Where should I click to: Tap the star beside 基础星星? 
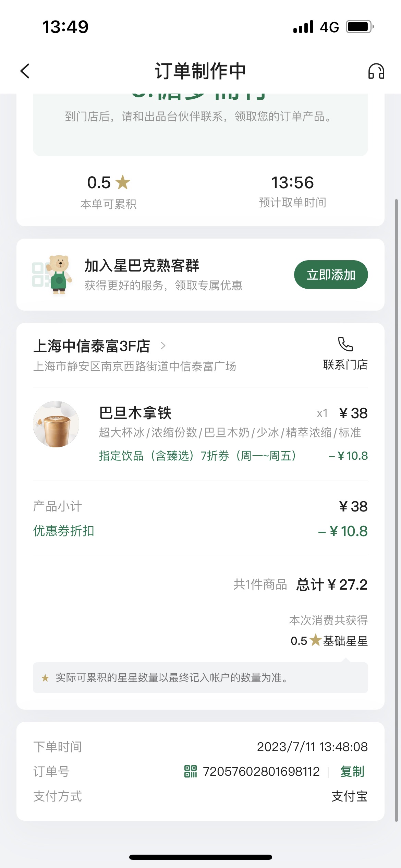click(x=315, y=640)
